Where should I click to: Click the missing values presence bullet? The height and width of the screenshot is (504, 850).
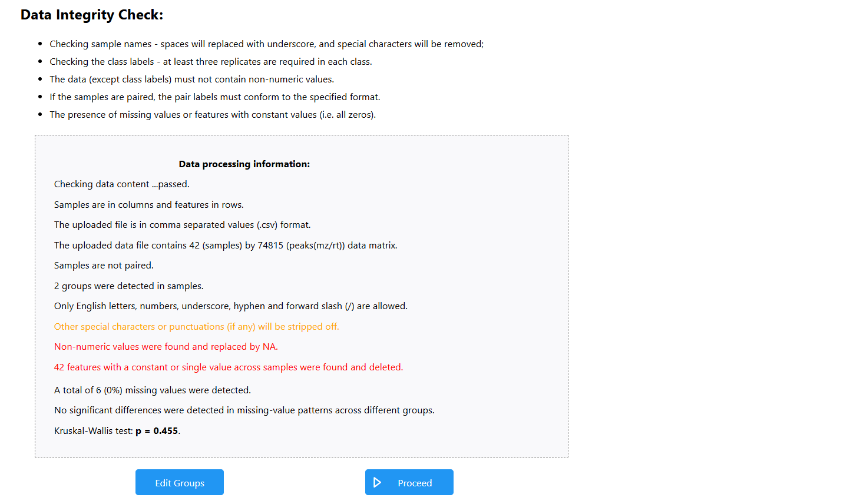click(212, 115)
